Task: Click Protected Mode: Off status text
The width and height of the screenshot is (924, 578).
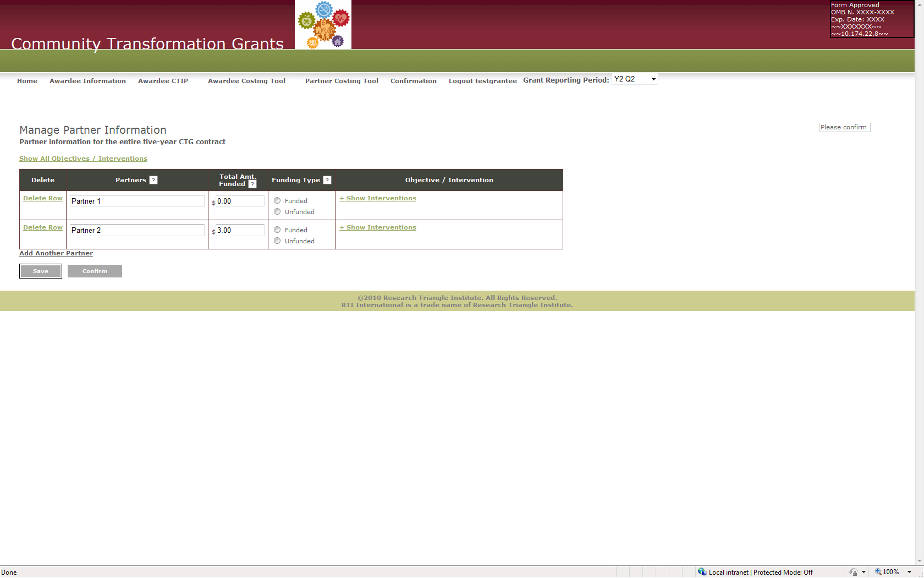Action: [783, 572]
